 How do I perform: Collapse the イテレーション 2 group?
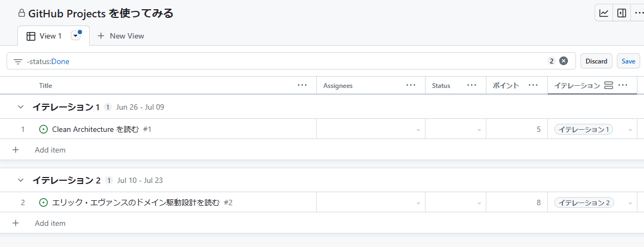tap(21, 180)
